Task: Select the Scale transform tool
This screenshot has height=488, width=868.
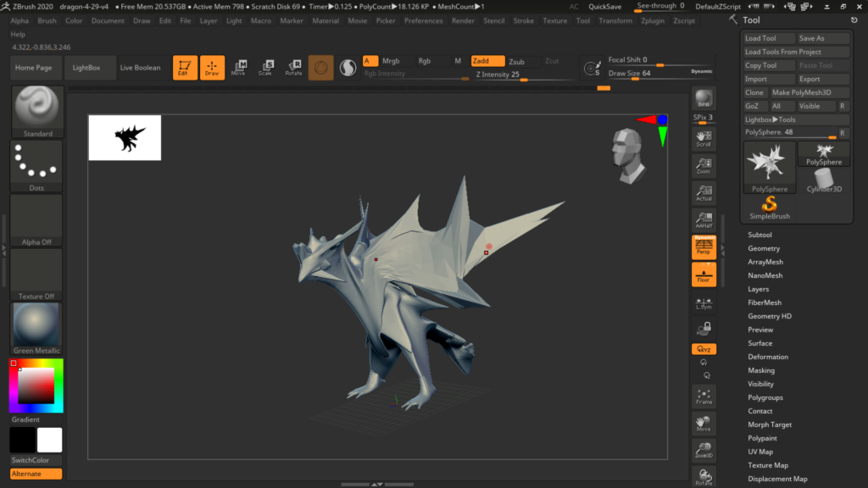Action: click(265, 68)
